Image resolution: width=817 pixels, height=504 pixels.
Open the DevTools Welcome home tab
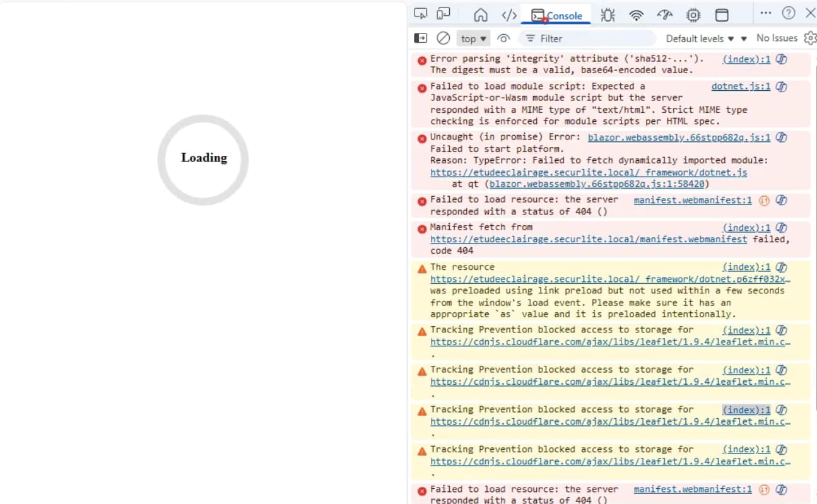pyautogui.click(x=481, y=15)
